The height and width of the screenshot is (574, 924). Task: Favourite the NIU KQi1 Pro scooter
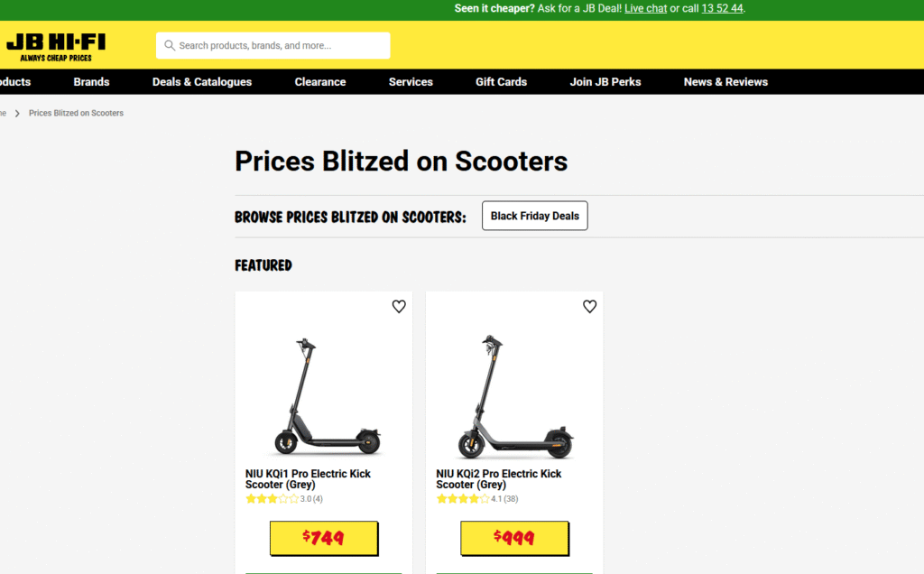(x=399, y=307)
